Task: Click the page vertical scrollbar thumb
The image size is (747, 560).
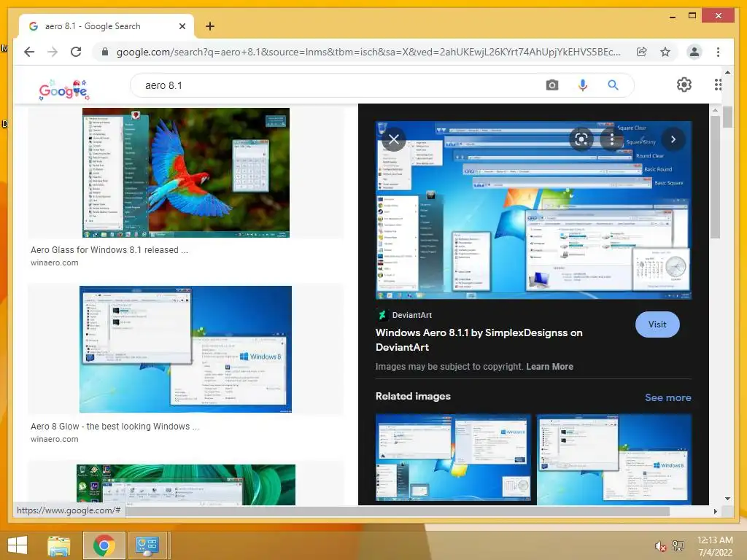Action: (x=727, y=117)
